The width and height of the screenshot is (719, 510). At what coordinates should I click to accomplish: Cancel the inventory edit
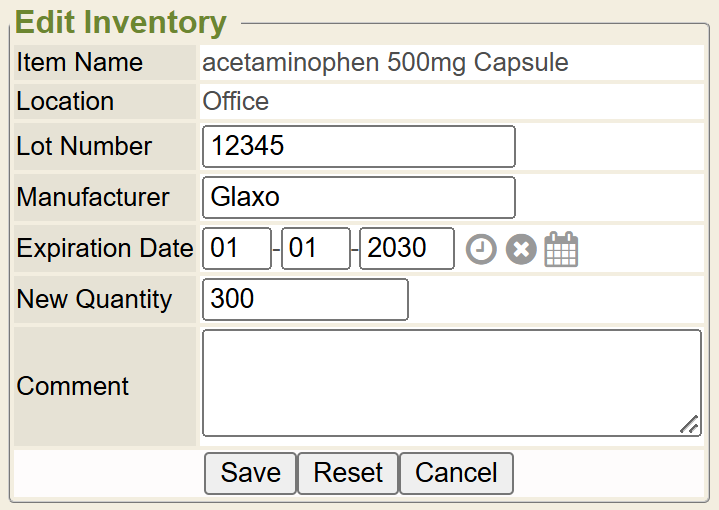click(x=456, y=473)
